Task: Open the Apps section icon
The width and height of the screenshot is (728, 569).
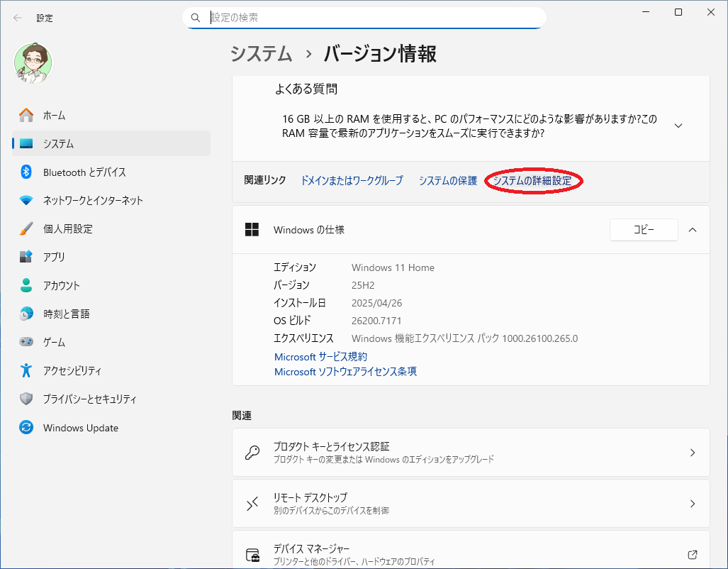Action: tap(26, 257)
